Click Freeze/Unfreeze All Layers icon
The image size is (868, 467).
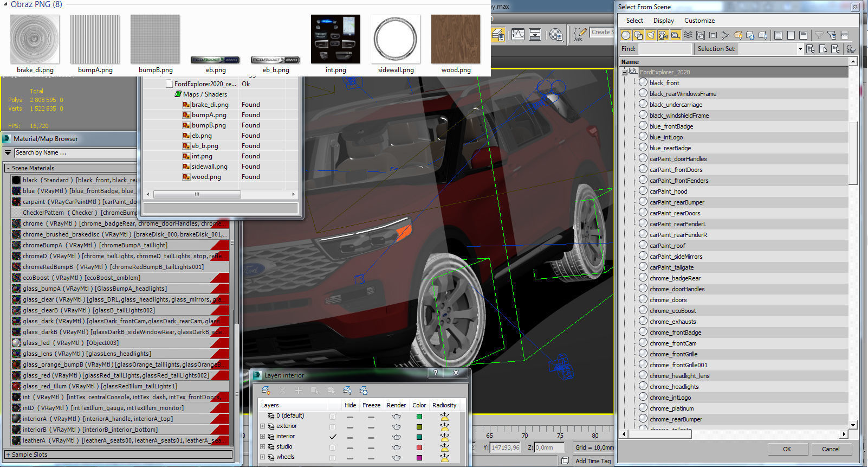(x=364, y=391)
